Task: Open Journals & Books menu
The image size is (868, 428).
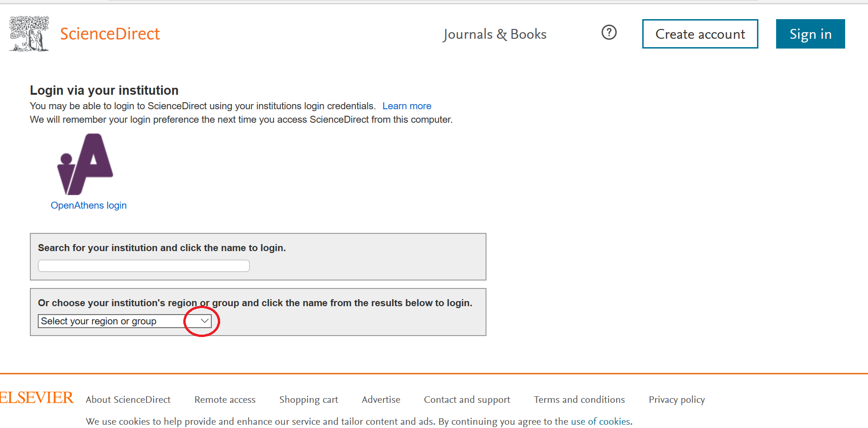Action: coord(494,34)
